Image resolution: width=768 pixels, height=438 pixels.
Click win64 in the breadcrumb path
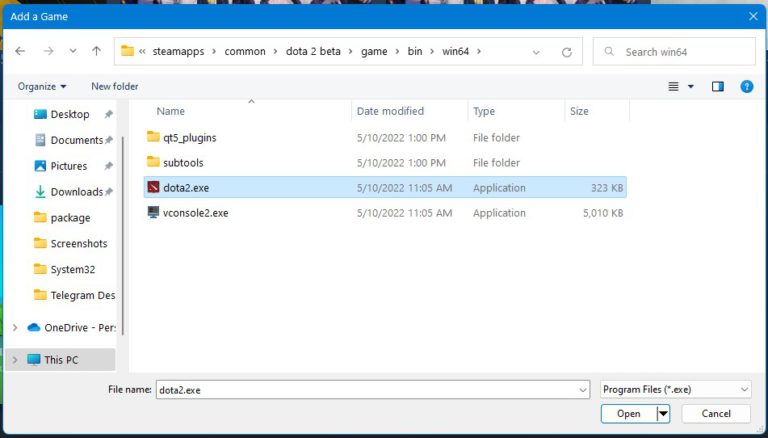(456, 51)
